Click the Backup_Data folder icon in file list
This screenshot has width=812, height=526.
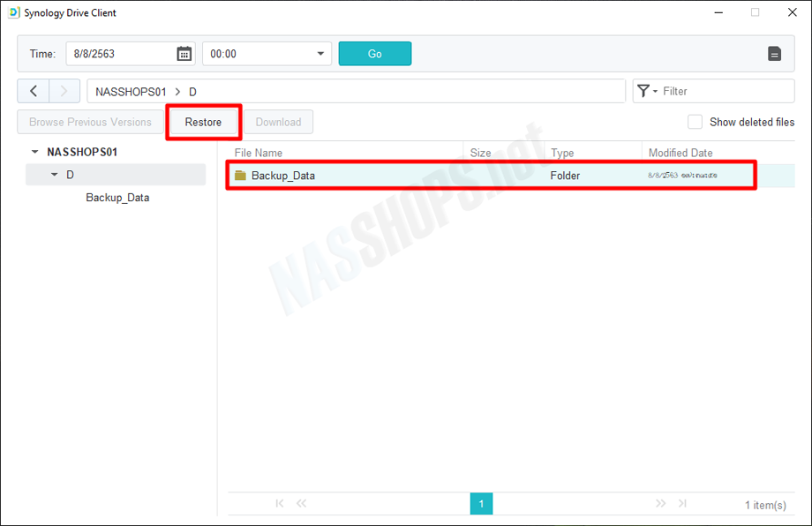tap(240, 176)
